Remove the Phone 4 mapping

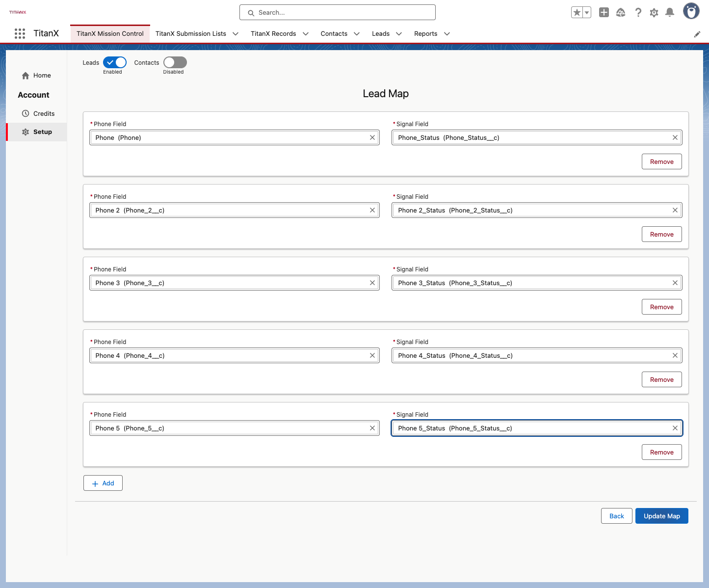pyautogui.click(x=661, y=379)
